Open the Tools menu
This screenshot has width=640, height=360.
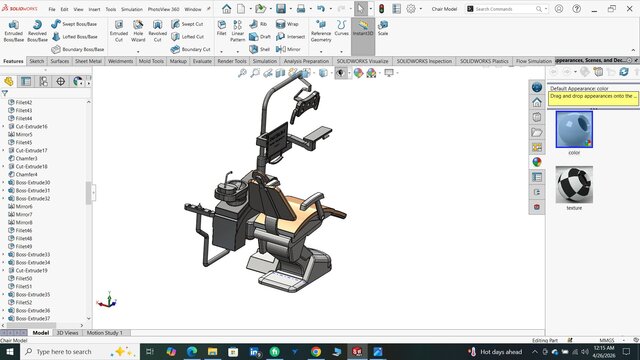pyautogui.click(x=111, y=9)
